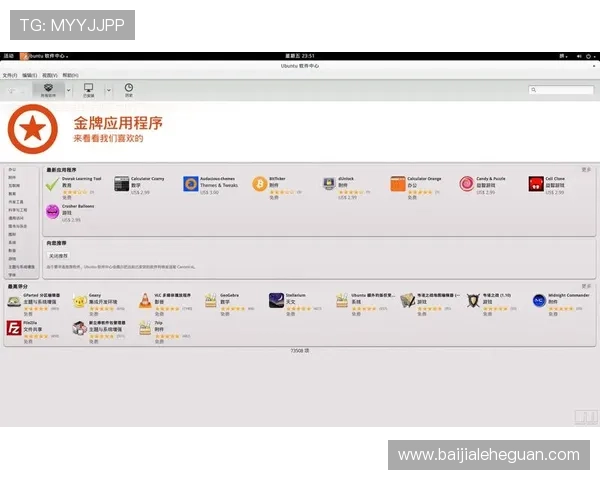Open the Cell Clone red icon
Screen dimensions: 600x480
[x=536, y=184]
